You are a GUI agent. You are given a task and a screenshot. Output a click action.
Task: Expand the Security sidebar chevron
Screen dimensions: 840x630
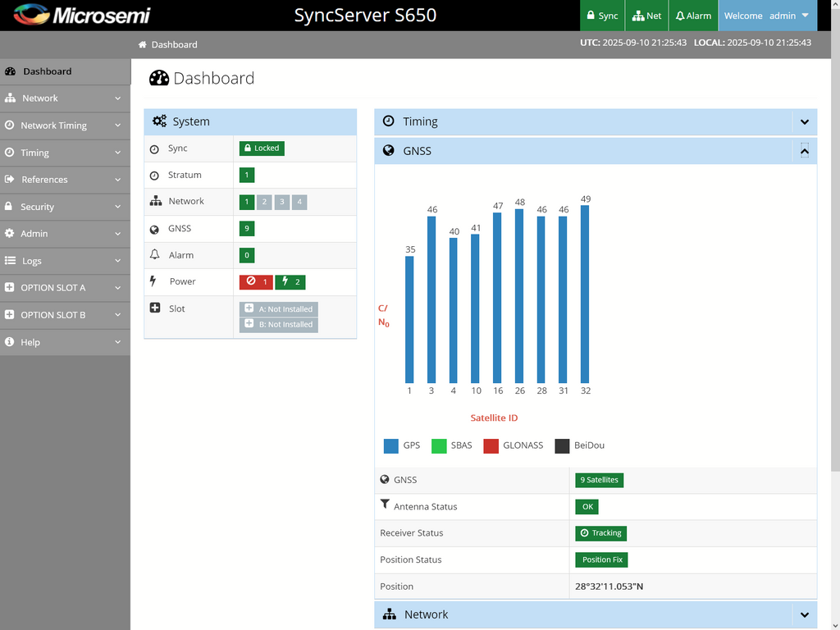(118, 207)
